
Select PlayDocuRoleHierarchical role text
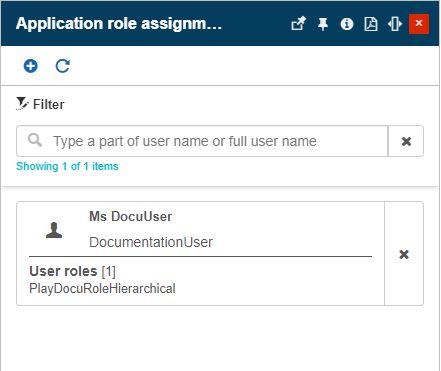coord(102,288)
